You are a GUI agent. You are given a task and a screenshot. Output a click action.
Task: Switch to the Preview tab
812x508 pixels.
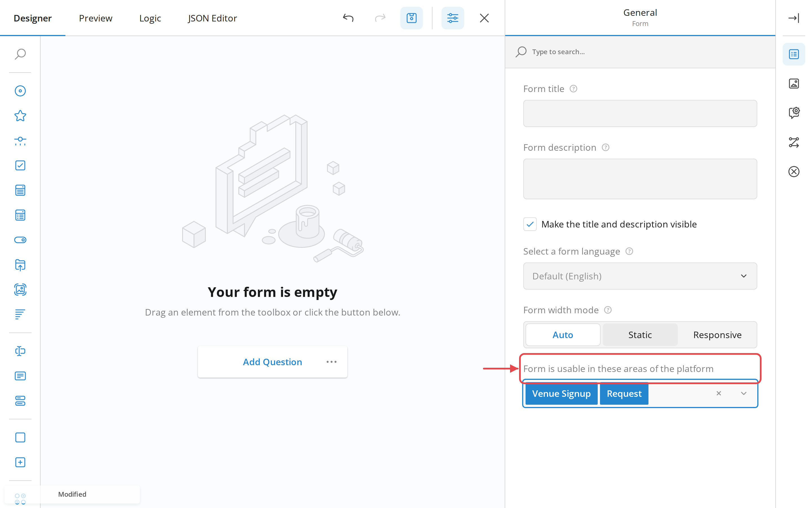[x=96, y=18]
